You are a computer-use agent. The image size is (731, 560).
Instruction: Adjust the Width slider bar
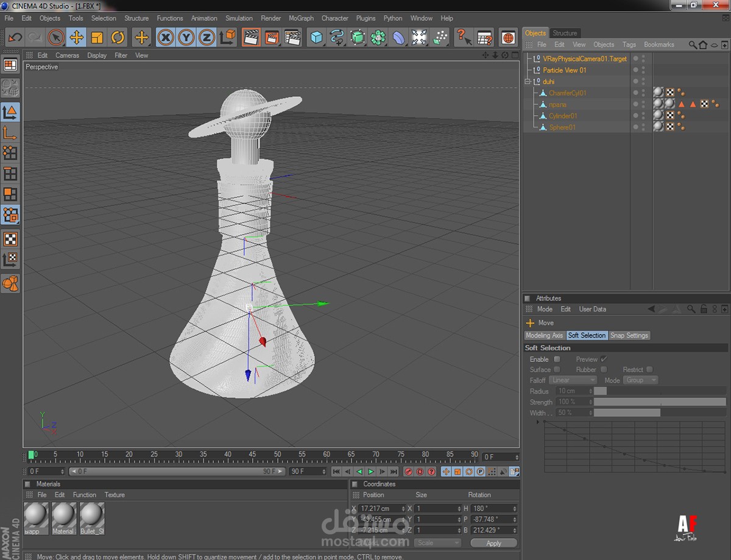(659, 413)
